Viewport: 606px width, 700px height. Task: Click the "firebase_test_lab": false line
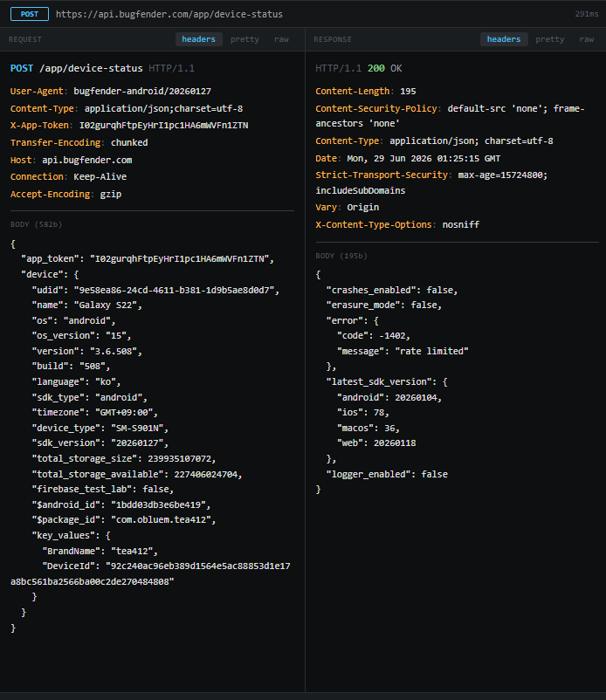tap(102, 490)
